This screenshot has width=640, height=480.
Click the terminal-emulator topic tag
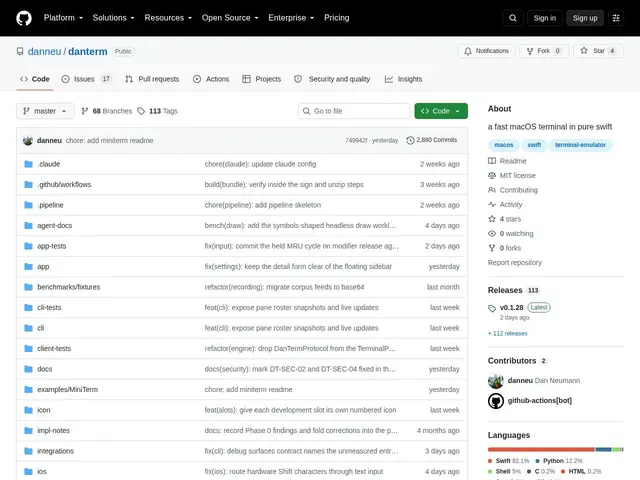(580, 145)
